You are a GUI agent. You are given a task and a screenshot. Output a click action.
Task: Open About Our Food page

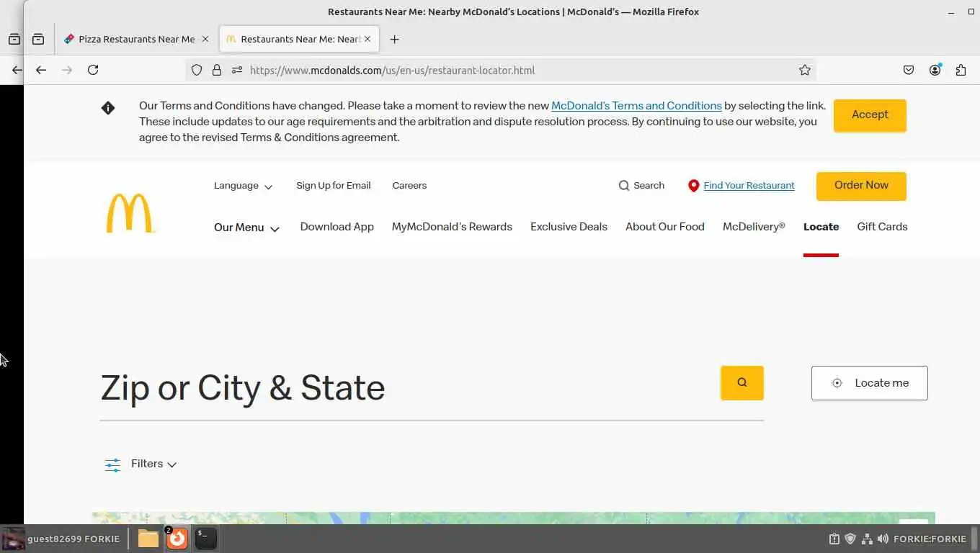[665, 227]
